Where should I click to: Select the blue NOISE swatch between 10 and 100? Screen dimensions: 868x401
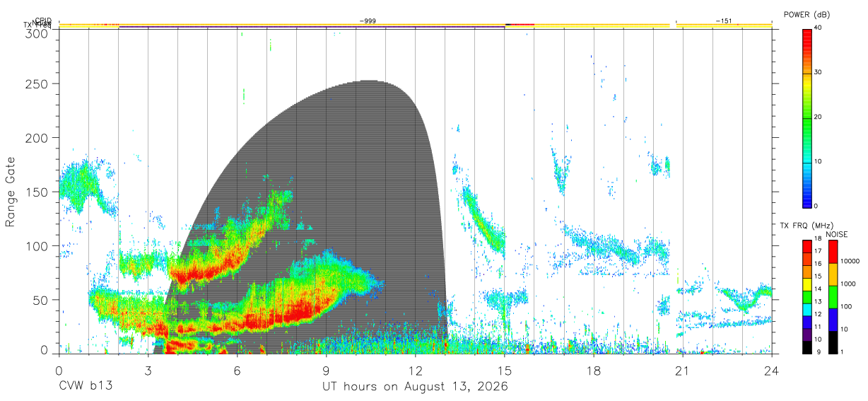(x=833, y=320)
